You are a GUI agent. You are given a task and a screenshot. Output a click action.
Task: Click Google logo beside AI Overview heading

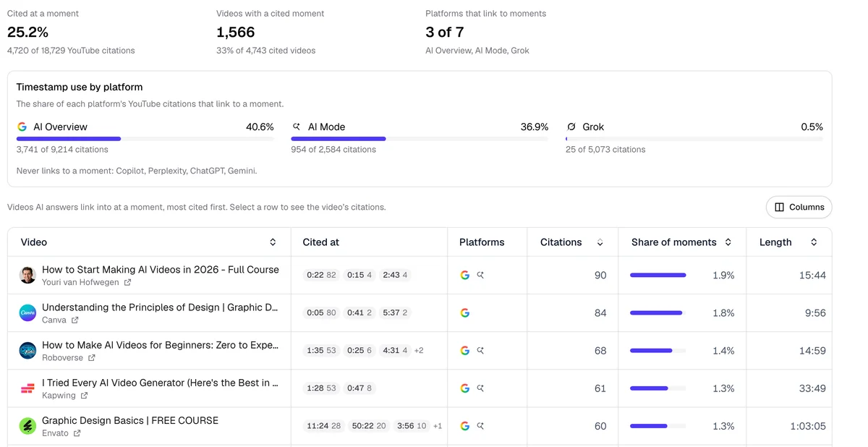[22, 127]
